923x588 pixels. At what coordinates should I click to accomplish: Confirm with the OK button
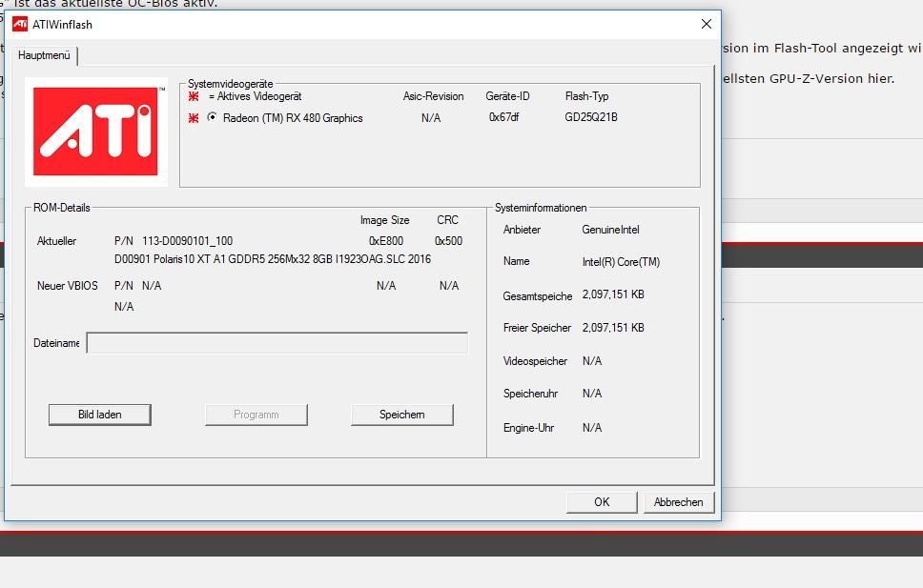click(602, 502)
